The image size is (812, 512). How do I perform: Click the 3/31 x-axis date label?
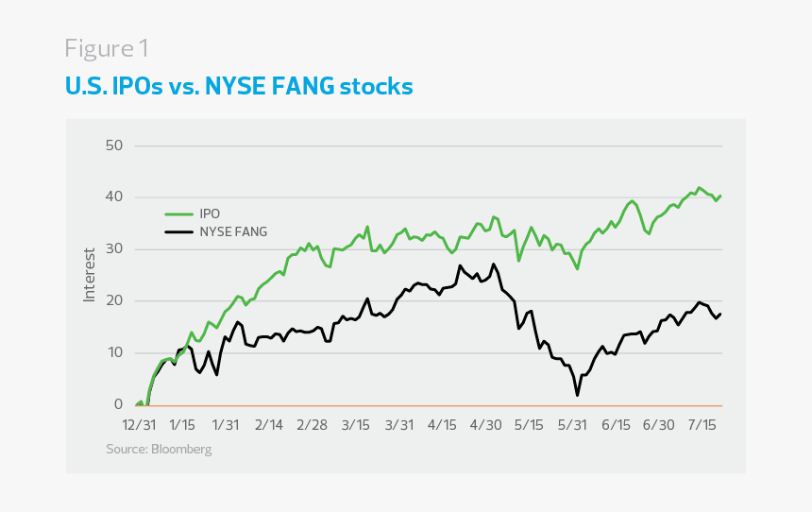398,424
